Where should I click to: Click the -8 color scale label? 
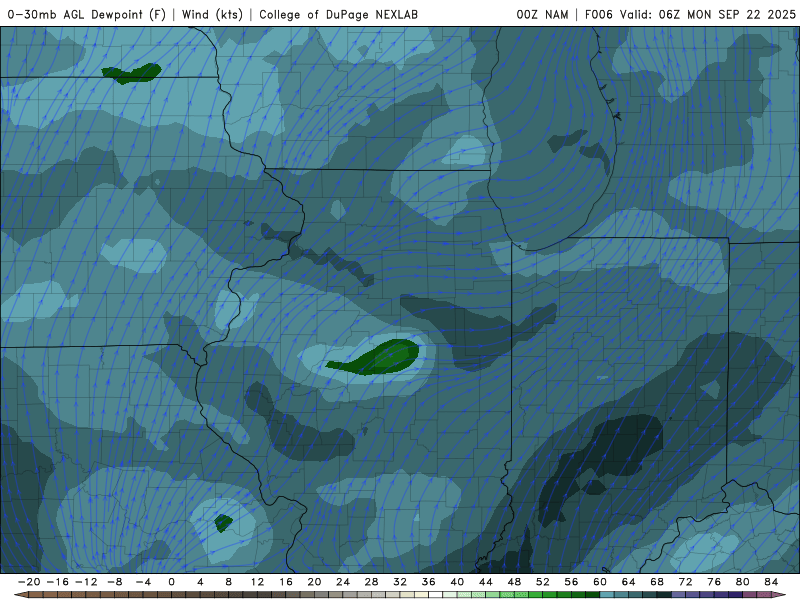point(115,582)
